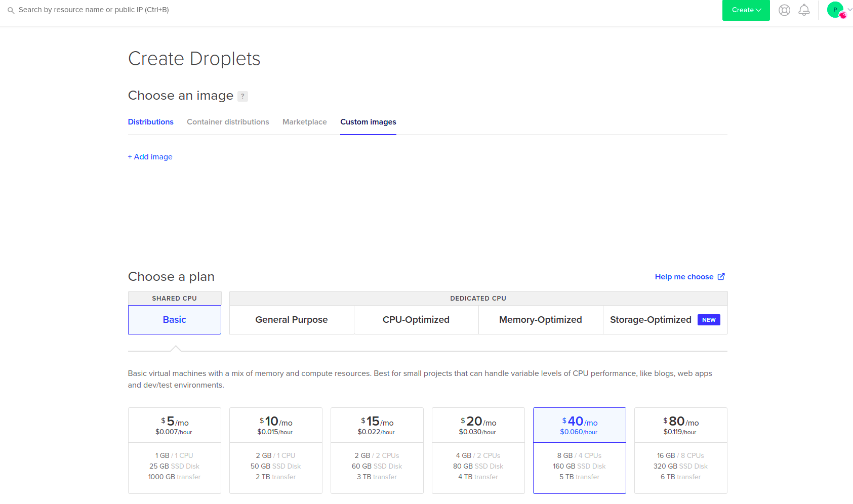The height and width of the screenshot is (504, 853).
Task: Click the external link icon beside Help me choose
Action: [721, 276]
